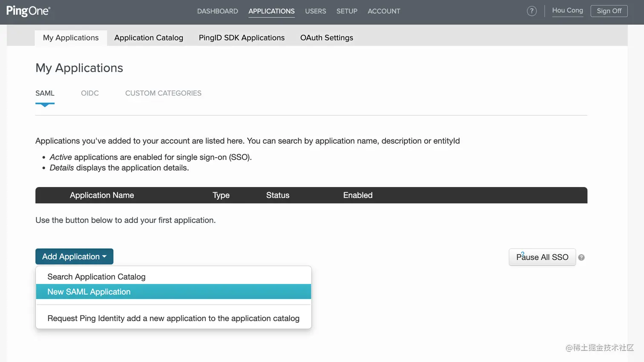This screenshot has height=362, width=644.
Task: Open the DASHBOARD menu
Action: [218, 11]
